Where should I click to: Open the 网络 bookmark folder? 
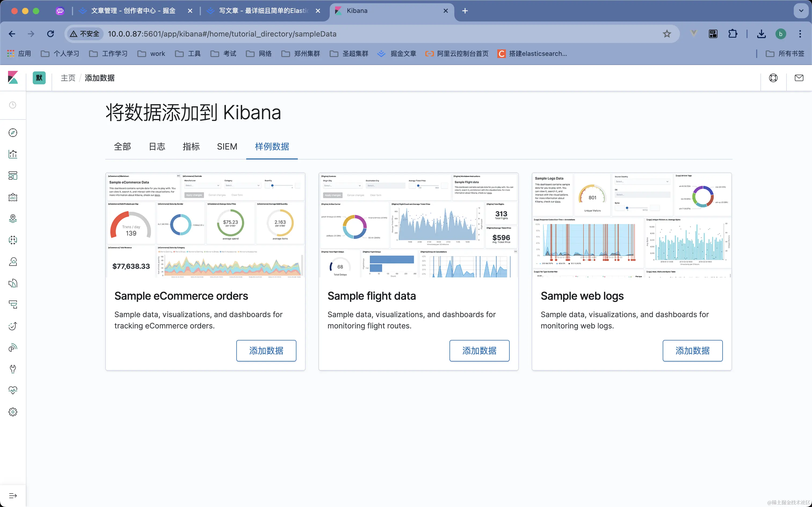click(259, 54)
